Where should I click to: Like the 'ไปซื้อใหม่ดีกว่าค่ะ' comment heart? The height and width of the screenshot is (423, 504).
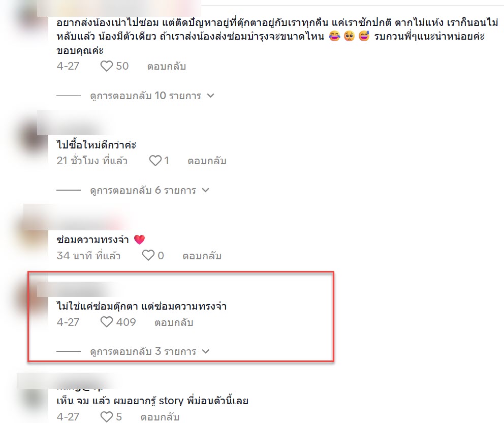point(155,161)
